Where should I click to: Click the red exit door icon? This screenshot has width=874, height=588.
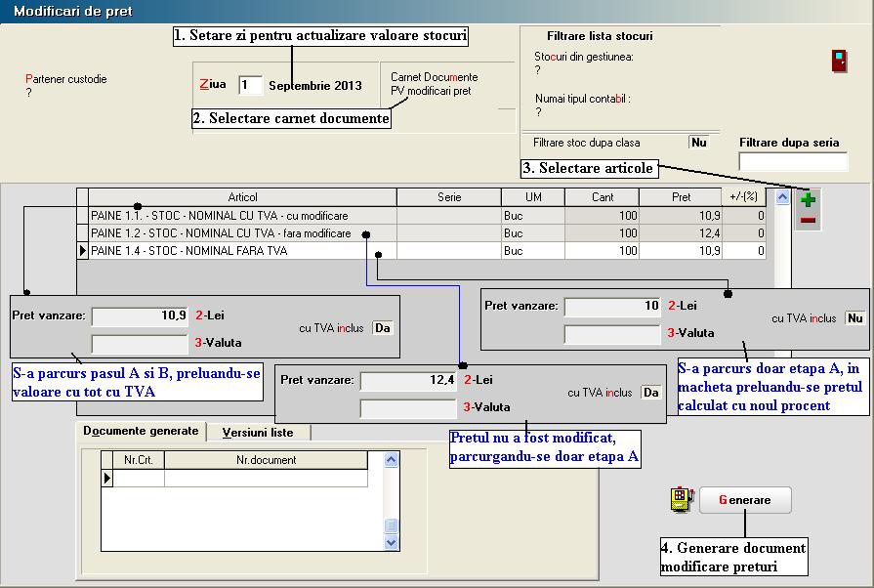pyautogui.click(x=840, y=61)
